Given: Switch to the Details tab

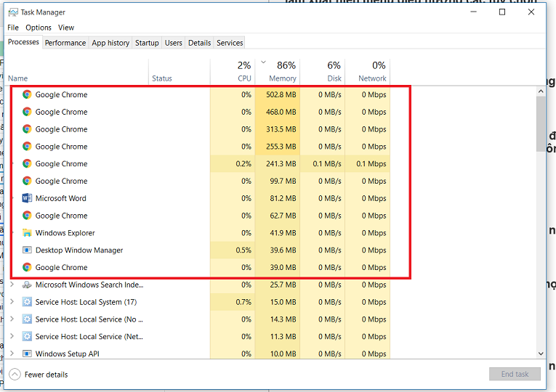Looking at the screenshot, I should tap(199, 43).
